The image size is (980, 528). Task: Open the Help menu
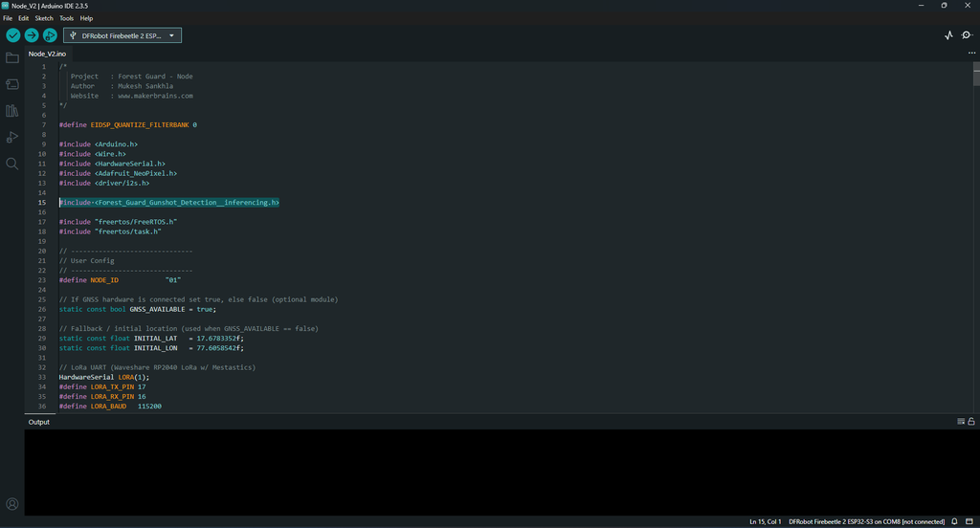point(86,18)
